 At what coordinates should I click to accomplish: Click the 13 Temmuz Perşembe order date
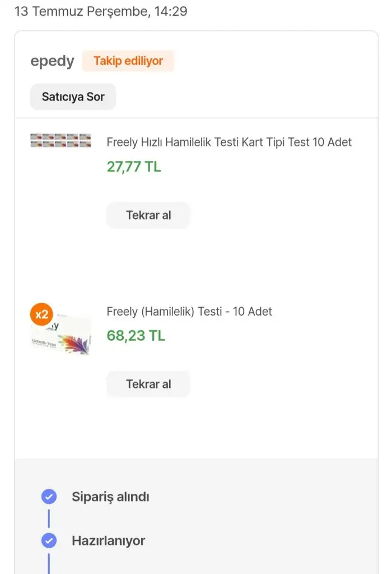click(101, 11)
